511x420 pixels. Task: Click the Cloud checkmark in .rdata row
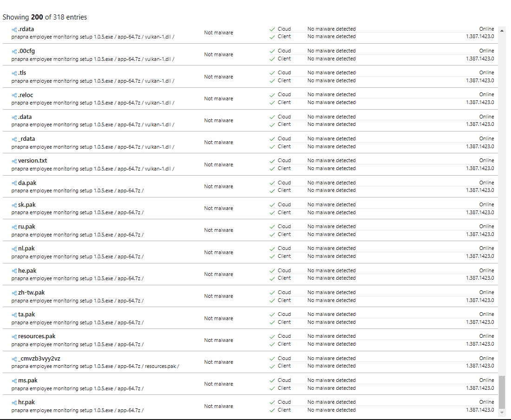[272, 29]
